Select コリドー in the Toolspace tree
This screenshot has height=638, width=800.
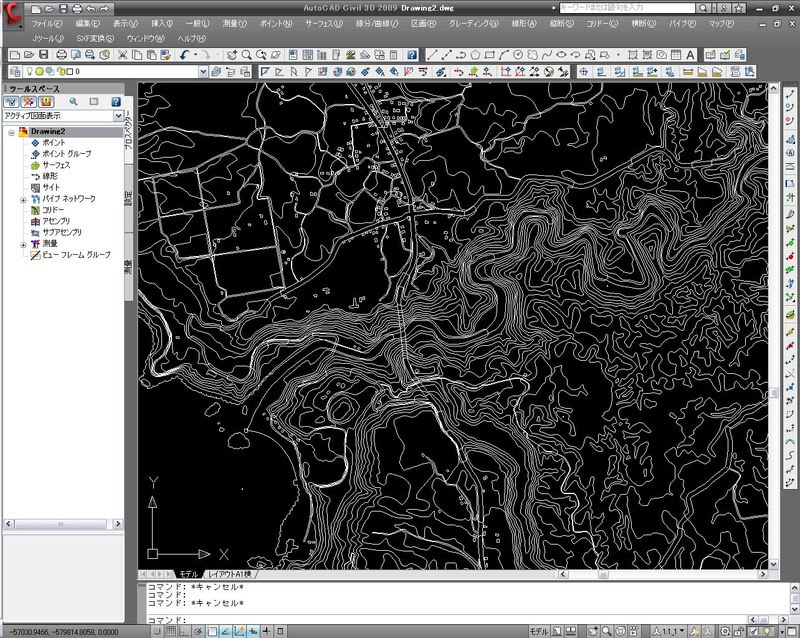tap(53, 210)
